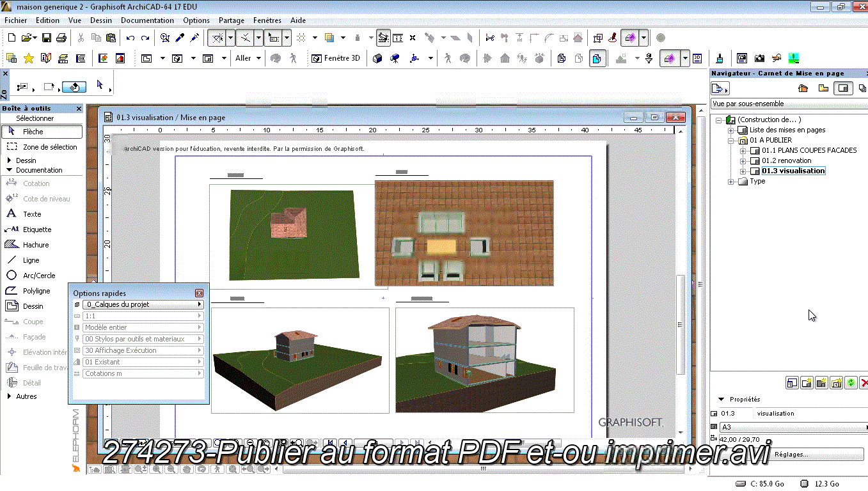Expand the Type folder in Navigator tree

731,182
